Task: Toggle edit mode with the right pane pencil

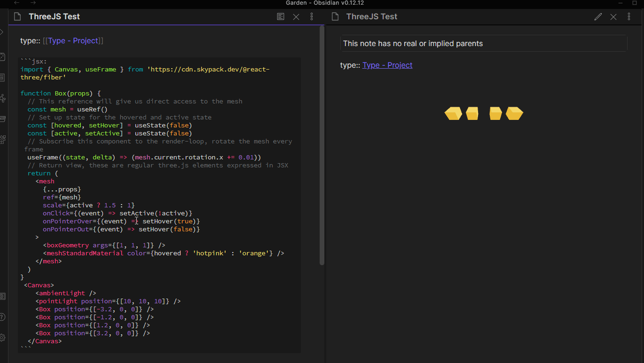Action: pos(597,16)
